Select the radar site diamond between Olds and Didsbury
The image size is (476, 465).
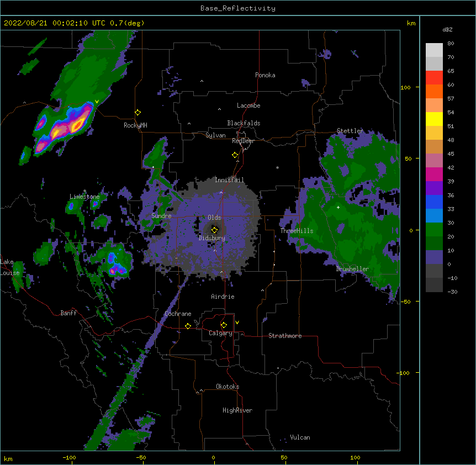(214, 230)
